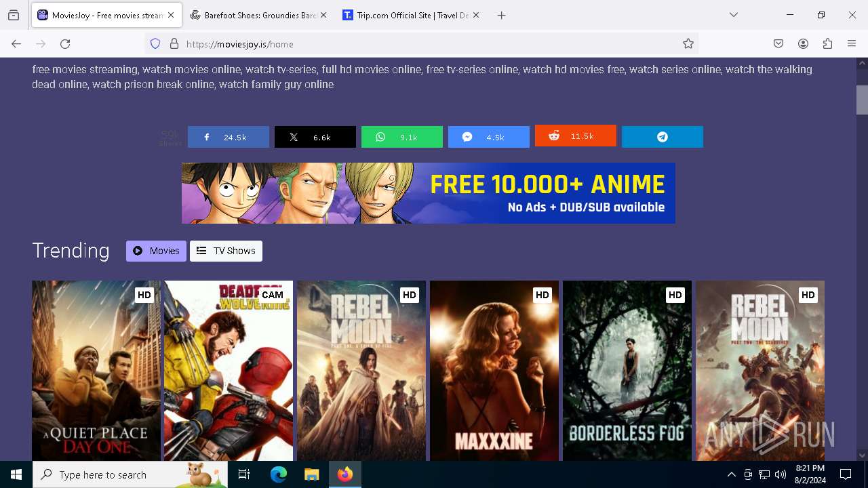868x488 pixels.
Task: Show hidden system tray icons
Action: click(731, 474)
